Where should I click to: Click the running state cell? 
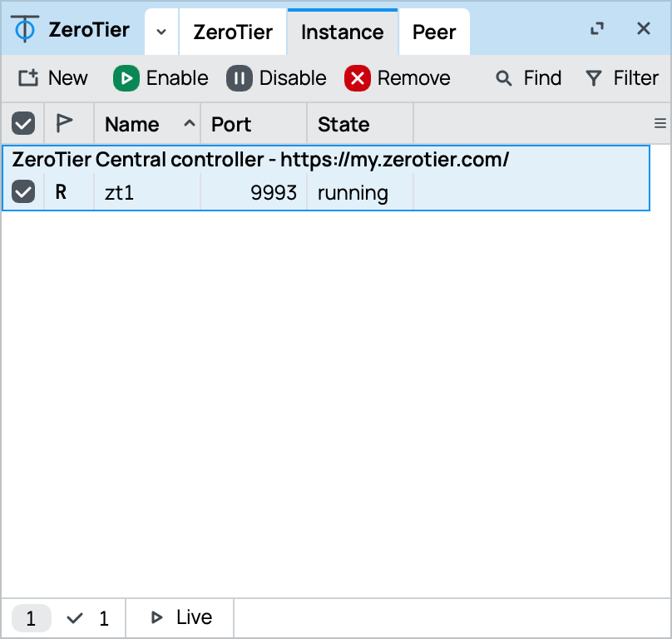pyautogui.click(x=353, y=193)
